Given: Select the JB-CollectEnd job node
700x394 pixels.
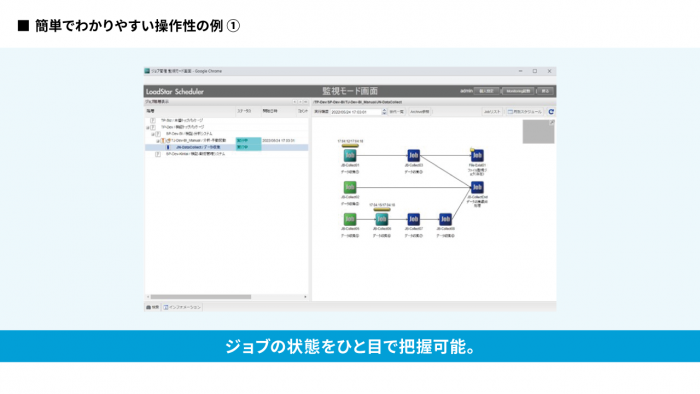Looking at the screenshot, I should tap(477, 187).
